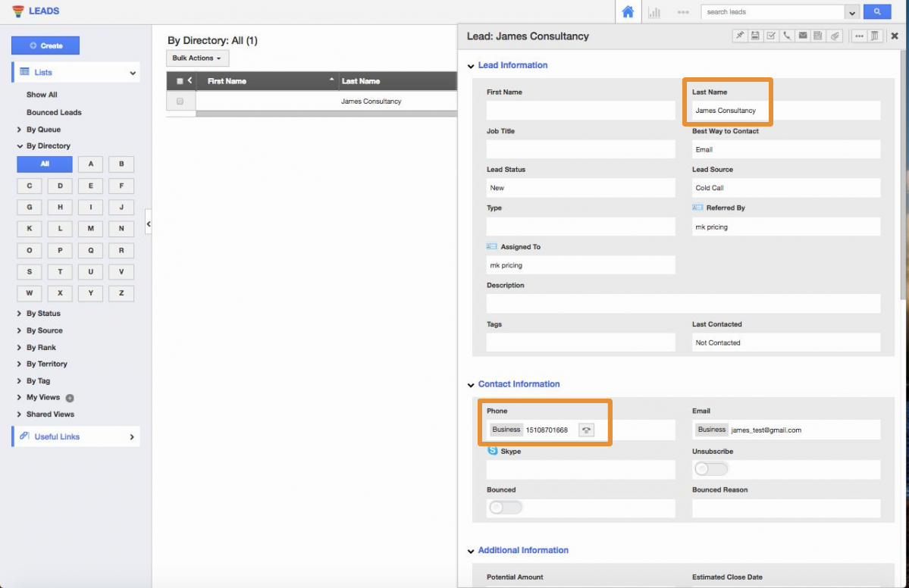Click the vertical scrollbar of the lead panel

point(902,174)
